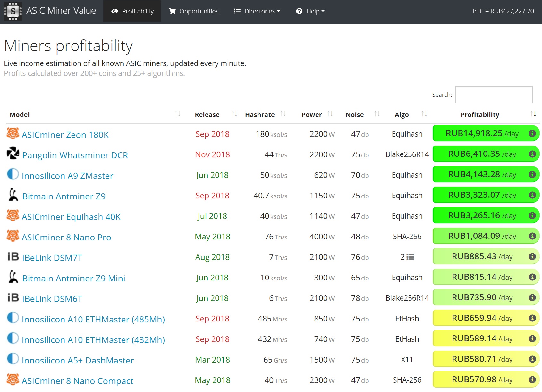This screenshot has width=542, height=392.
Task: Click info icon on RUB4,143.28 profit
Action: tap(532, 174)
